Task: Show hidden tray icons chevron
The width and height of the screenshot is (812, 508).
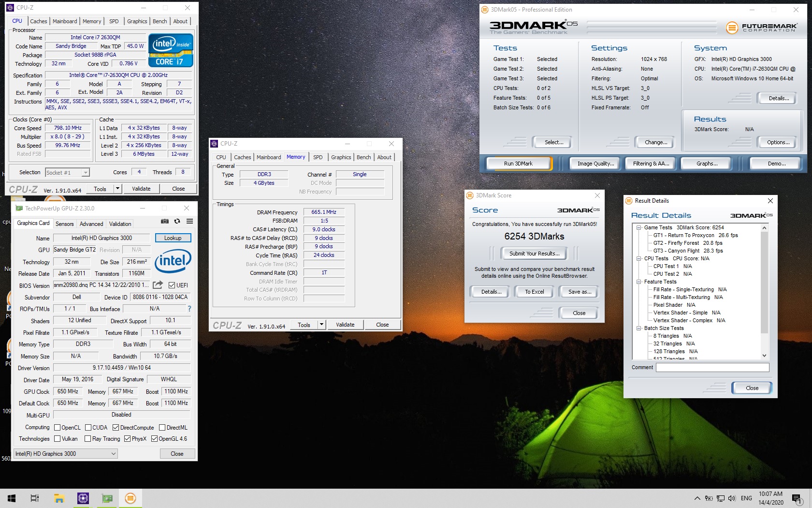Action: [697, 498]
